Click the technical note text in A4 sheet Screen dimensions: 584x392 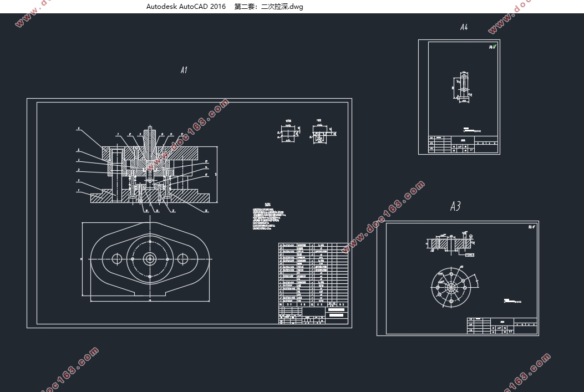coord(473,130)
